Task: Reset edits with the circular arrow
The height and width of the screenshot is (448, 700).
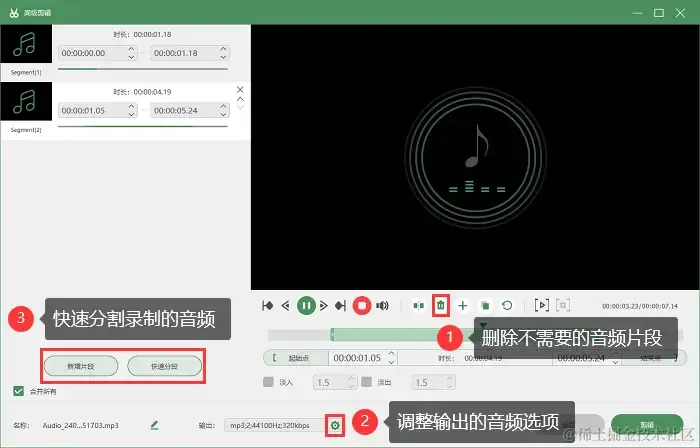Action: click(507, 306)
